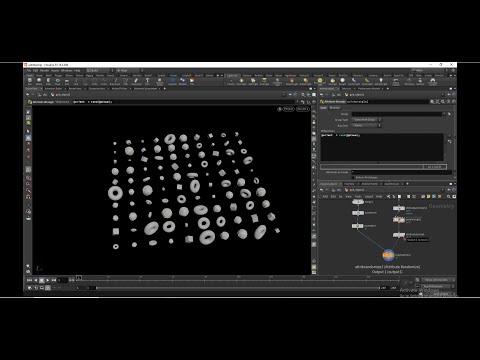
Task: Open network editor Layout menu
Action: click(x=369, y=197)
